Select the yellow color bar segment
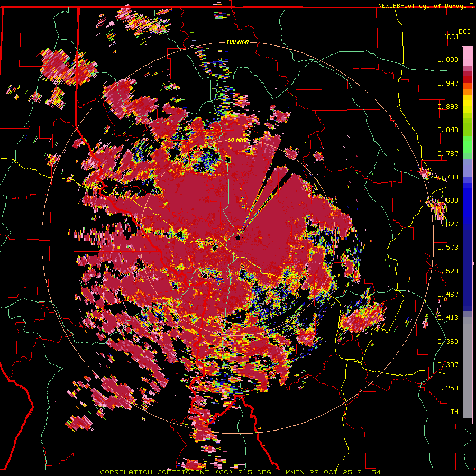The image size is (476, 476). tap(467, 104)
